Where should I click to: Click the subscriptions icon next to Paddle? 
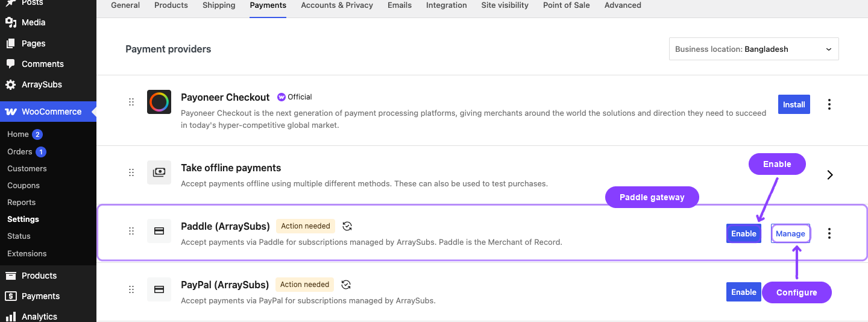(x=347, y=226)
